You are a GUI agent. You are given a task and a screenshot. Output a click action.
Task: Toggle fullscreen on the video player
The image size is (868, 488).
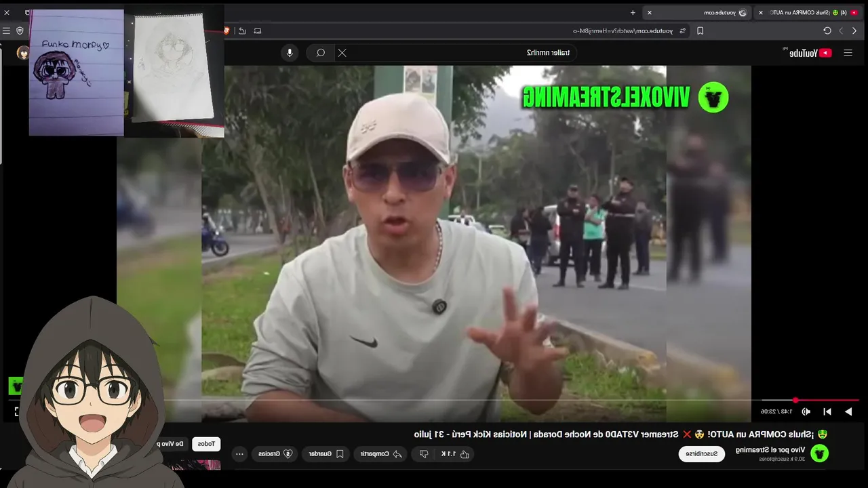click(17, 411)
